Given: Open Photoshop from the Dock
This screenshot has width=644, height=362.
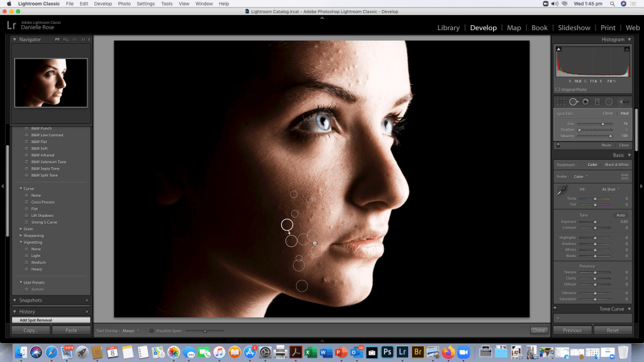Looking at the screenshot, I should (388, 352).
